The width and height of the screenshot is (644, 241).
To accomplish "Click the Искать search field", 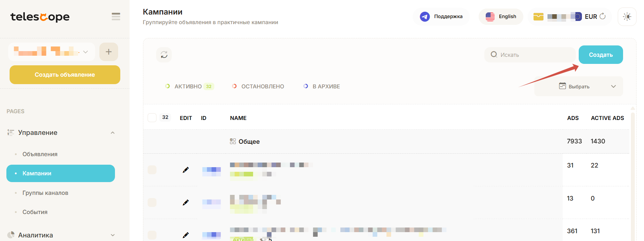I will point(532,55).
